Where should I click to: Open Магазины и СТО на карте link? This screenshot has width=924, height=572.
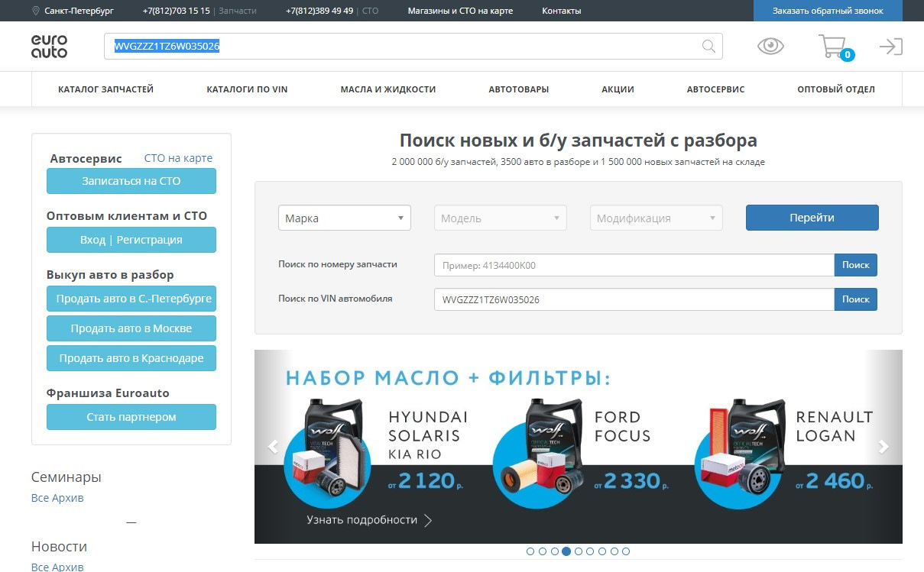[460, 11]
